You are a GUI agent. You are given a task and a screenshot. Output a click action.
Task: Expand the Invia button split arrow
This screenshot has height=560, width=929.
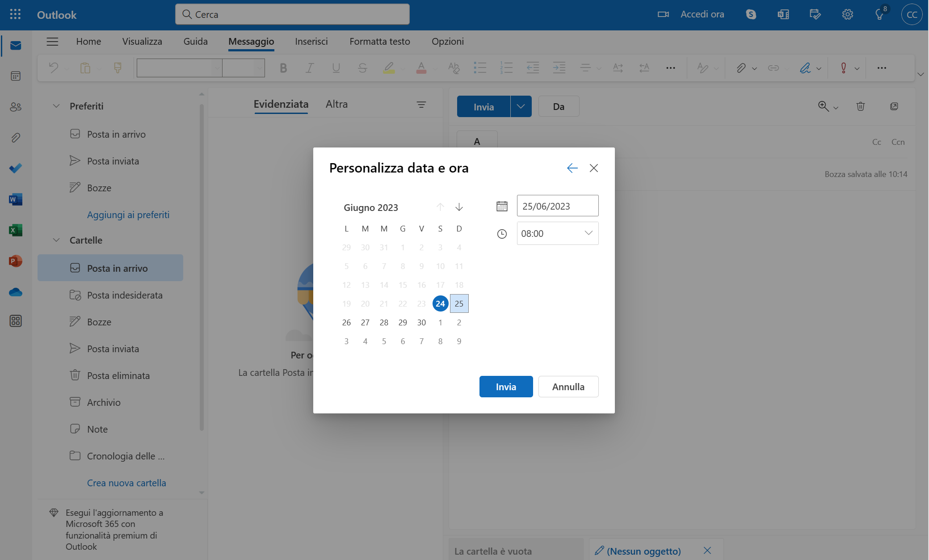521,106
